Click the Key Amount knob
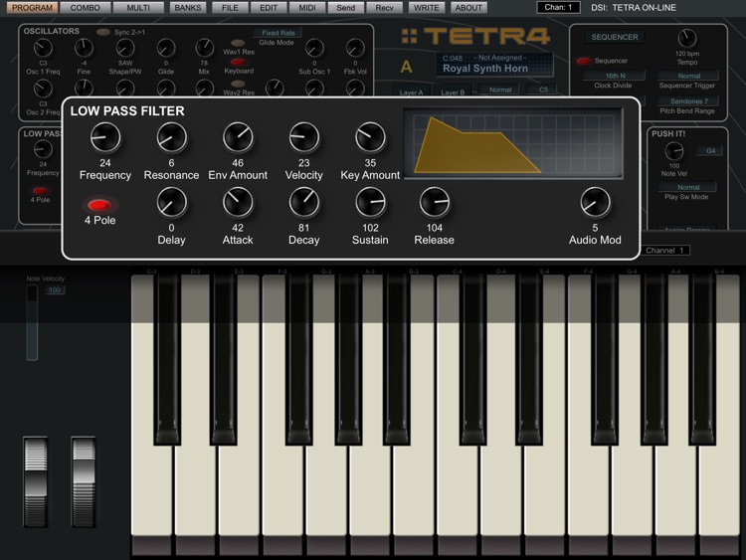Viewport: 746px width, 560px height. (x=370, y=137)
